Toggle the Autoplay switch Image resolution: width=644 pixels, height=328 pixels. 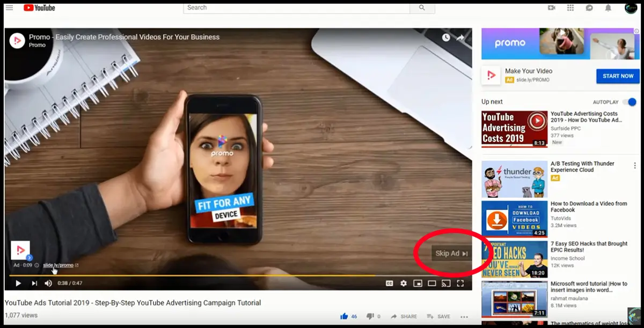click(x=630, y=102)
